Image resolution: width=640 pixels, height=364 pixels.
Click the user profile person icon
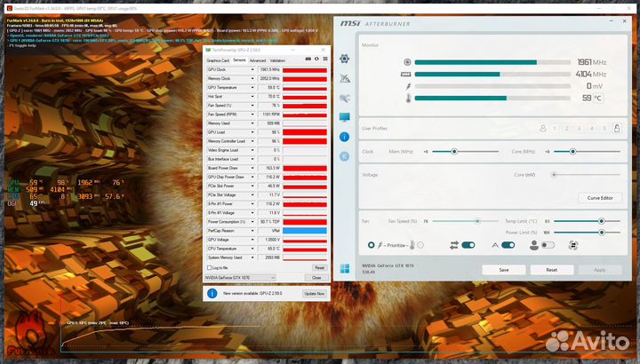coord(543,129)
